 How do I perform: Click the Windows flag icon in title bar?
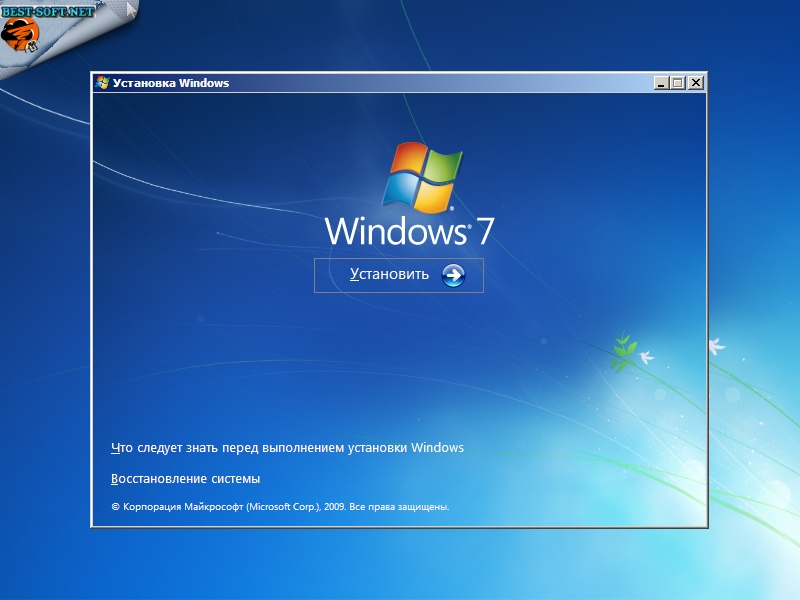coord(102,83)
